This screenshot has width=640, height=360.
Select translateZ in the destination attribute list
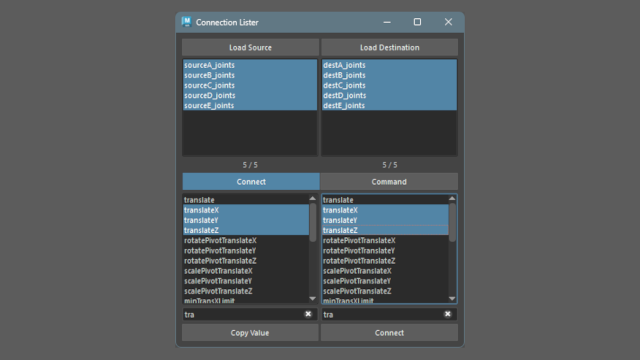[385, 230]
